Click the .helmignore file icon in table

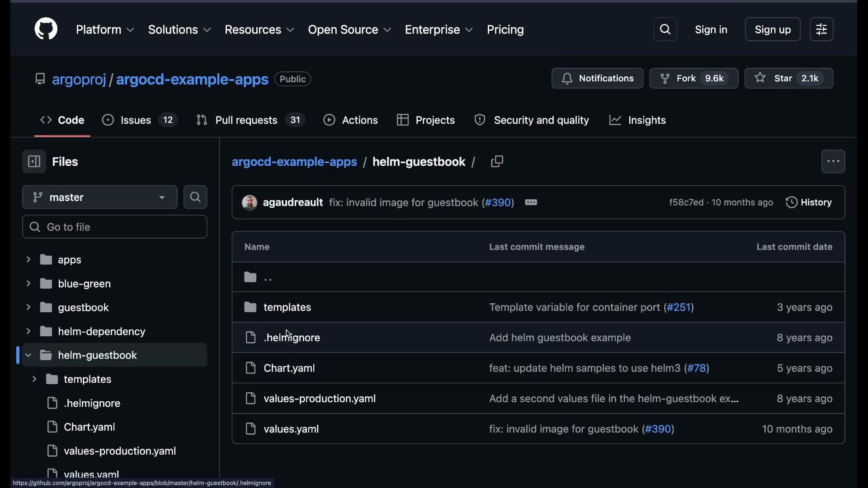250,338
